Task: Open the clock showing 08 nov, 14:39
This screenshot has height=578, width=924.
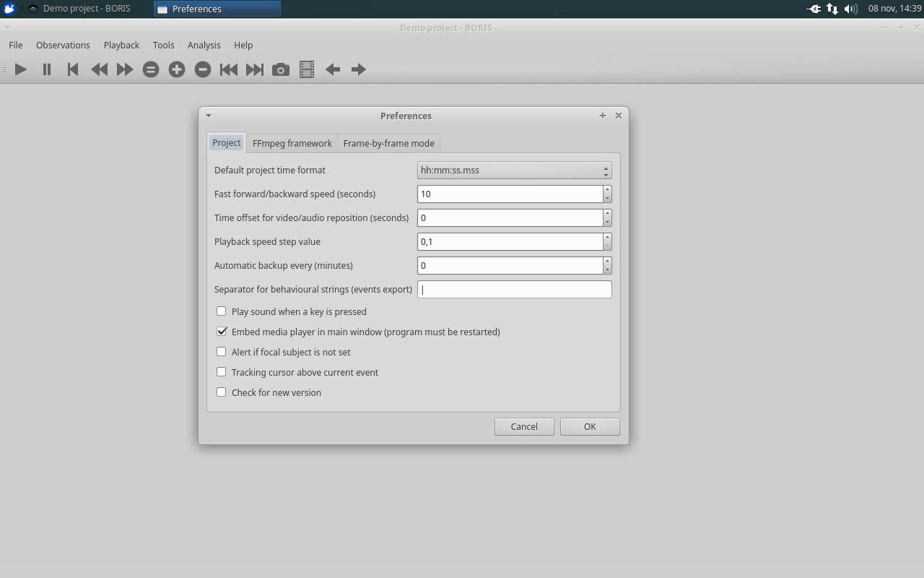Action: pyautogui.click(x=894, y=9)
